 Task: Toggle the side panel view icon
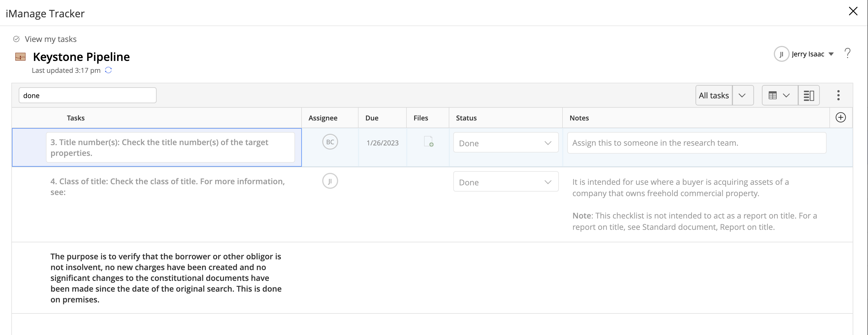pos(809,96)
